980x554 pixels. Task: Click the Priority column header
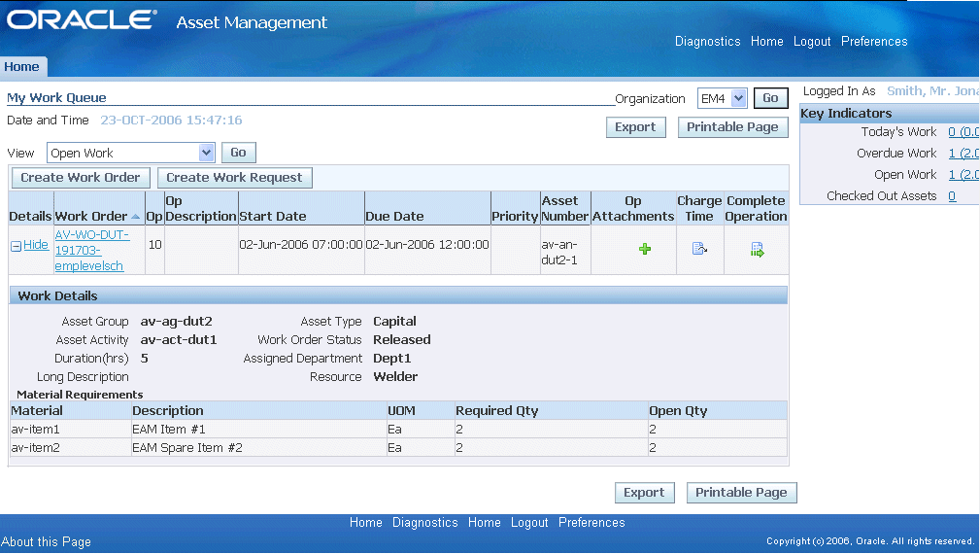515,217
